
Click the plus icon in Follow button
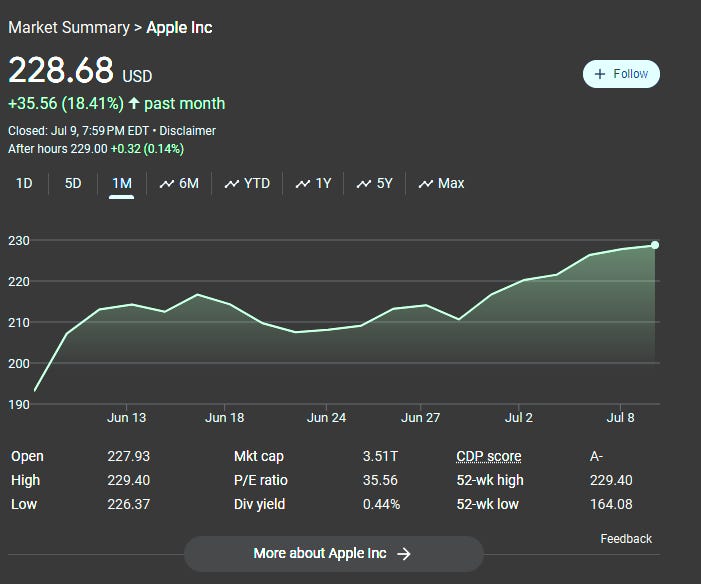click(x=600, y=74)
